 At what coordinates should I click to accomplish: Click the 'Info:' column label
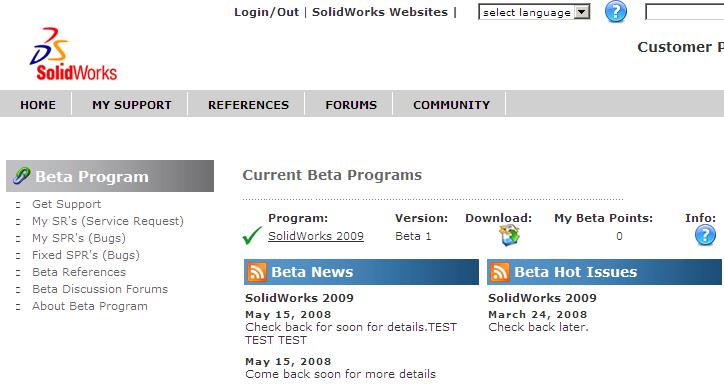pos(700,218)
